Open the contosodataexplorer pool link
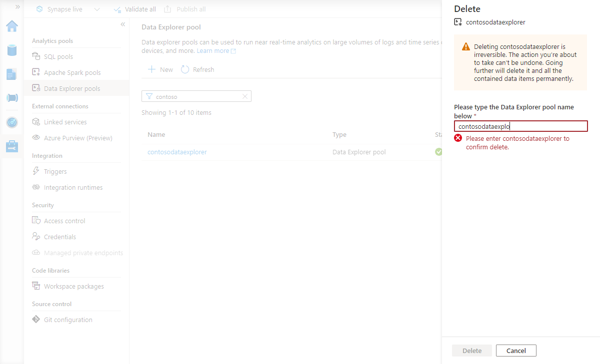Screen dimensions: 600x364 pos(177,152)
